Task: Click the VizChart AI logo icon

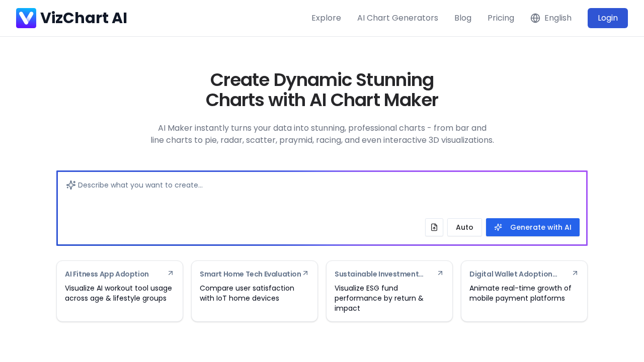Action: click(26, 17)
